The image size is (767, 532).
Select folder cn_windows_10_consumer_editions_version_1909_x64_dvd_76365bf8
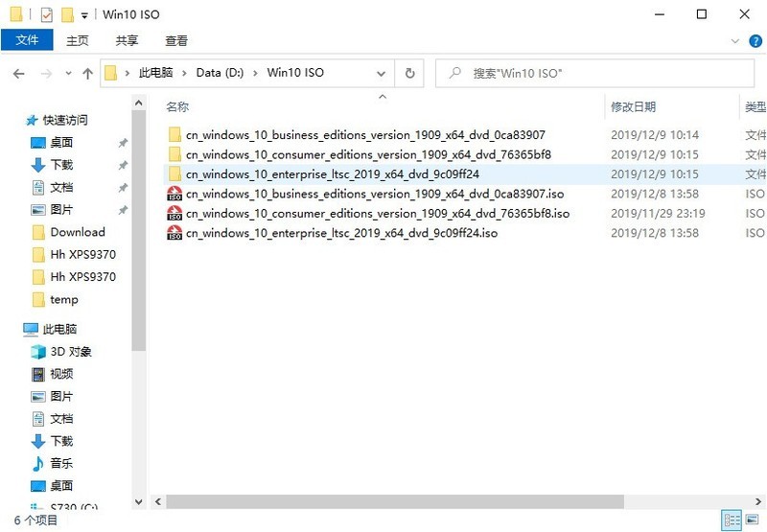(x=368, y=154)
